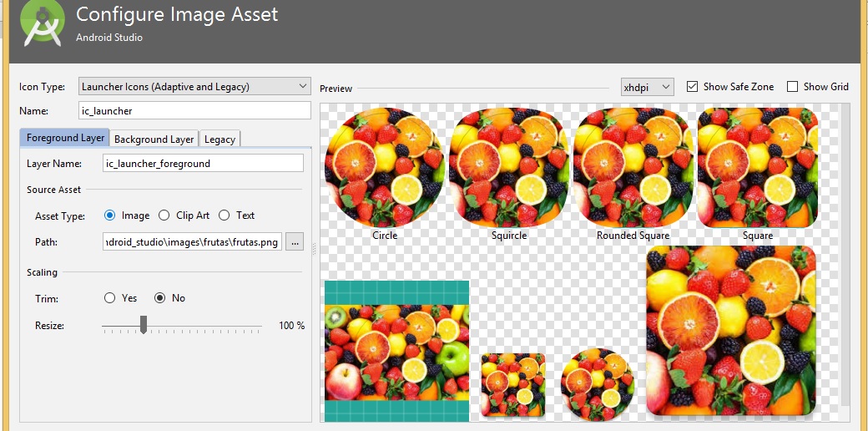Click the Resize slider handle
Viewport: 868px width, 431px height.
(144, 324)
